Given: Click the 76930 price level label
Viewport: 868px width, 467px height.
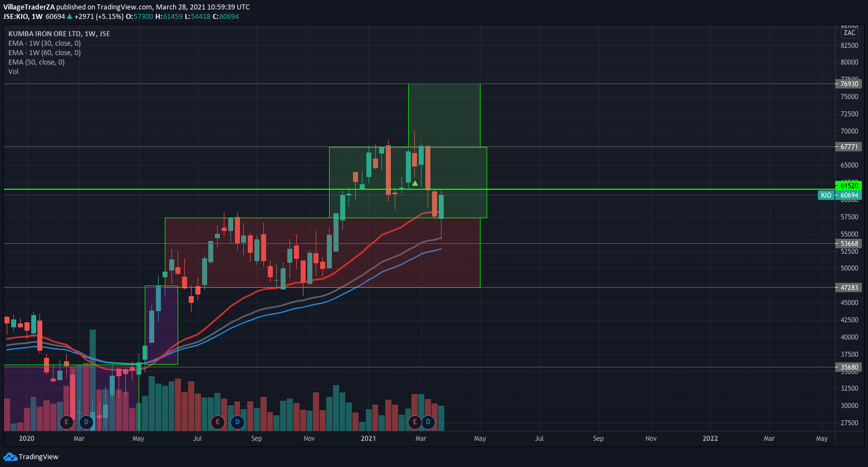Looking at the screenshot, I should [x=849, y=84].
